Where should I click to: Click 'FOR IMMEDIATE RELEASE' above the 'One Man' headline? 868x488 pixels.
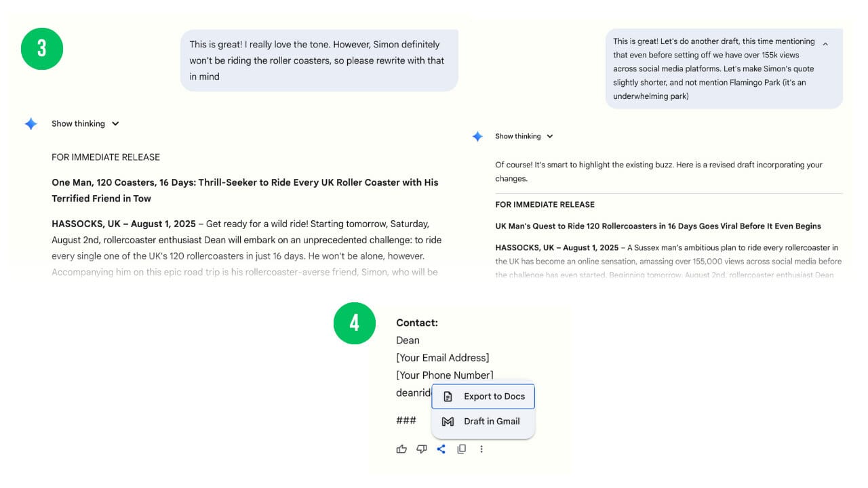106,157
